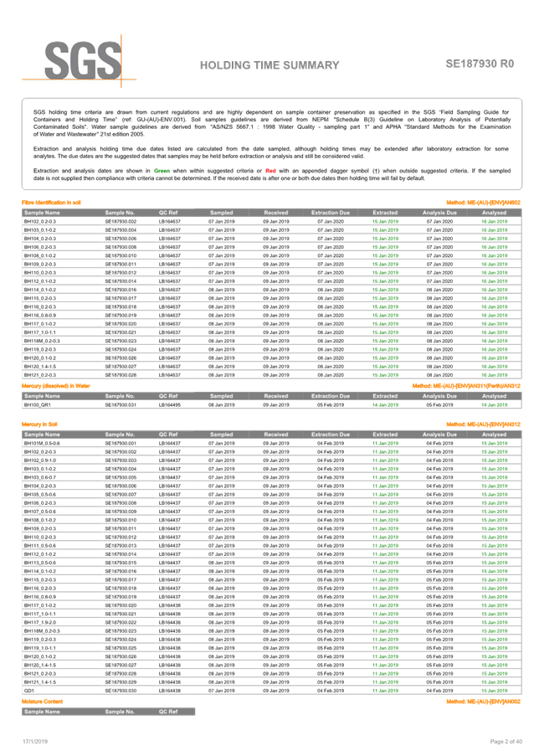Click 'BH116_0.8-0.9' in the Fibre Identification table
The width and height of the screenshot is (534, 756).
coord(40,316)
